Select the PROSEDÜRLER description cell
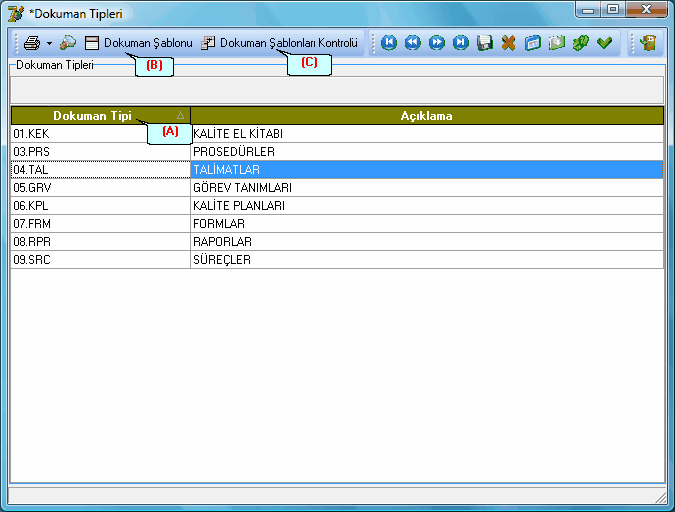Screen dimensions: 675x512 426,151
